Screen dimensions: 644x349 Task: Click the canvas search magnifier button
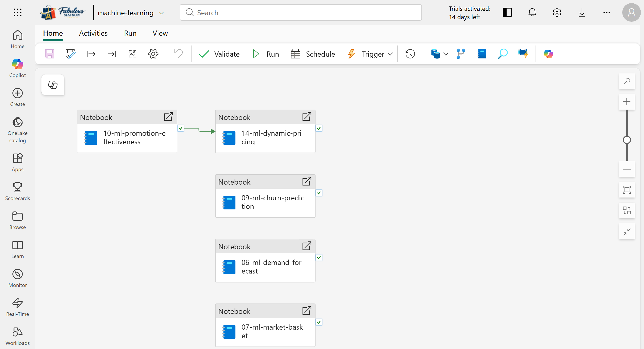tap(627, 81)
